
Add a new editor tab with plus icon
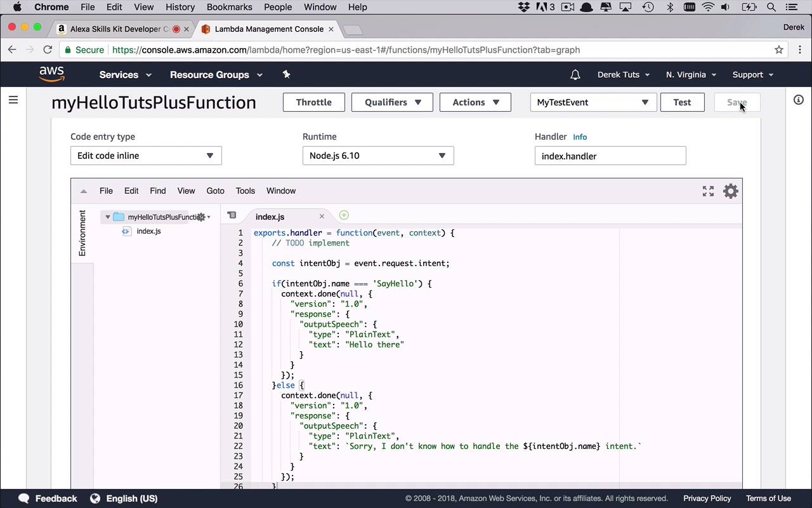344,215
